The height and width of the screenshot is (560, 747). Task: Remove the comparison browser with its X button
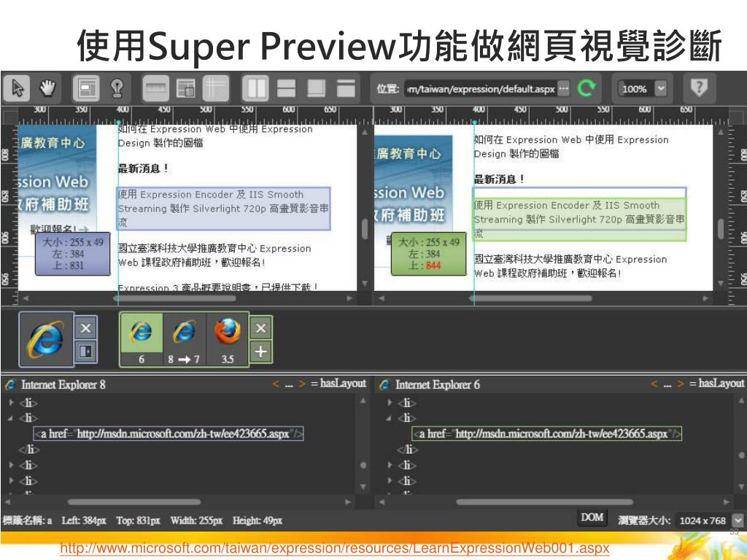click(260, 327)
